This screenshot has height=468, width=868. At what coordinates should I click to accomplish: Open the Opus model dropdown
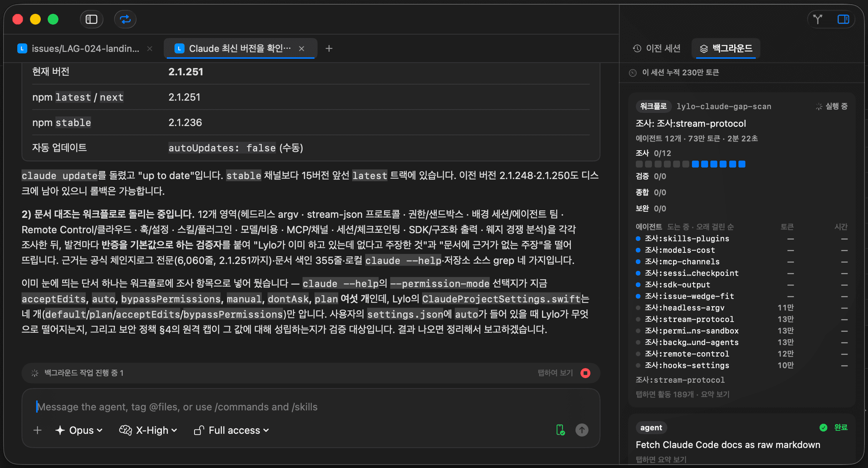tap(80, 430)
